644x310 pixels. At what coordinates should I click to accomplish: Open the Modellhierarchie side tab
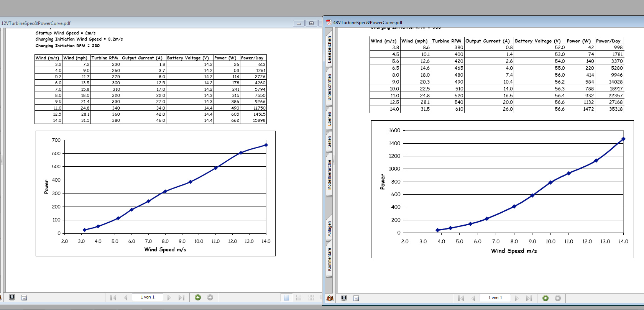[329, 175]
